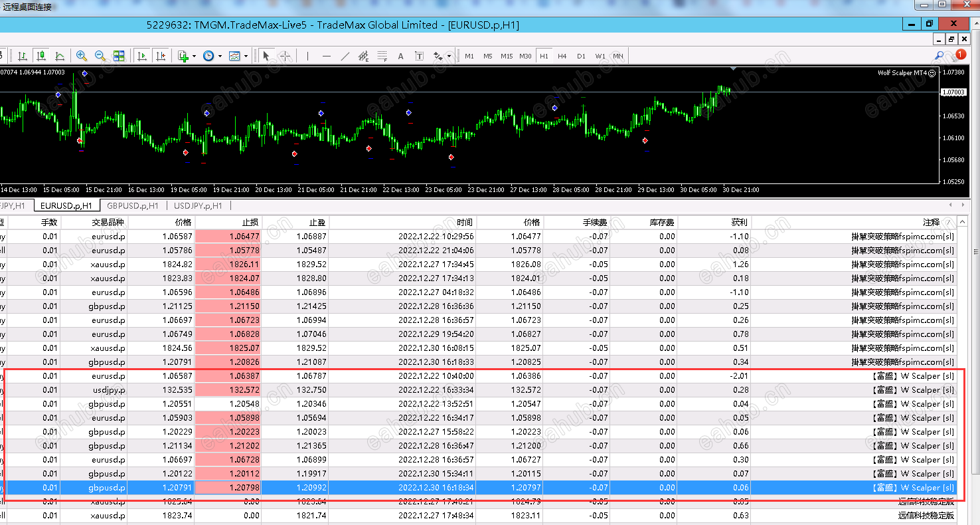Select the time 2022.12.27 17:48:34
Image resolution: width=980 pixels, height=525 pixels.
click(x=436, y=516)
